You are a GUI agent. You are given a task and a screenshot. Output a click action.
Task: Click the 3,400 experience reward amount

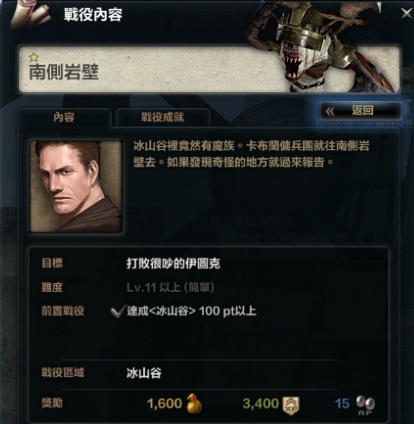click(x=261, y=404)
